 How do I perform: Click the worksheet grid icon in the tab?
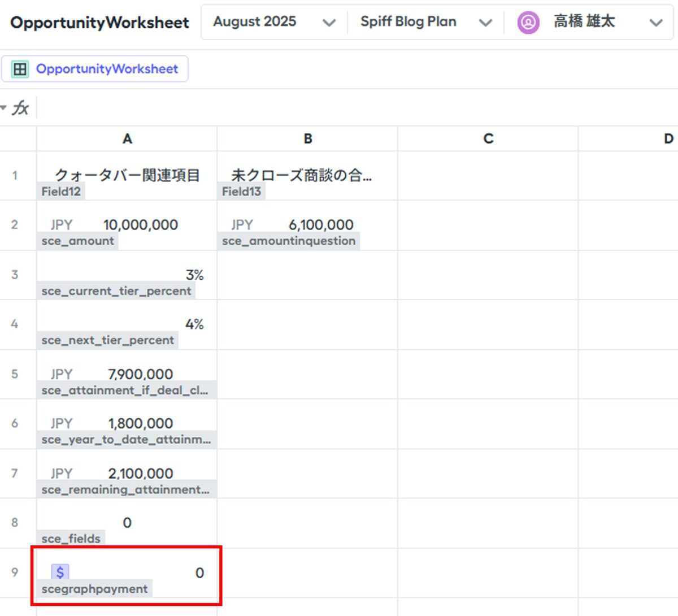tap(20, 69)
